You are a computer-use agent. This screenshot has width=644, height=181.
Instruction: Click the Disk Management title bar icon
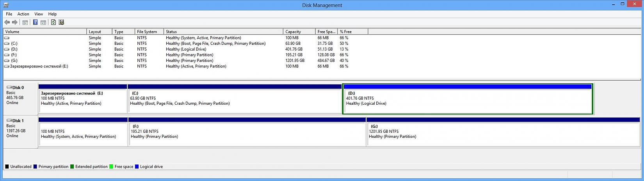coord(5,5)
